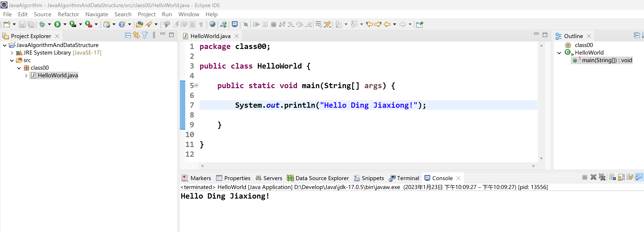Click Remove All Terminated Launches icon
Image resolution: width=644 pixels, height=232 pixels.
pyautogui.click(x=602, y=177)
